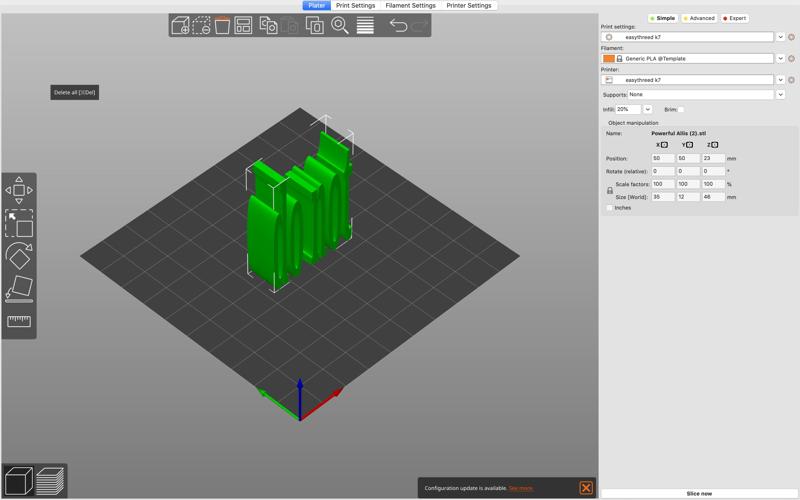The height and width of the screenshot is (500, 800).
Task: Activate the Place on face tool
Action: point(19,289)
